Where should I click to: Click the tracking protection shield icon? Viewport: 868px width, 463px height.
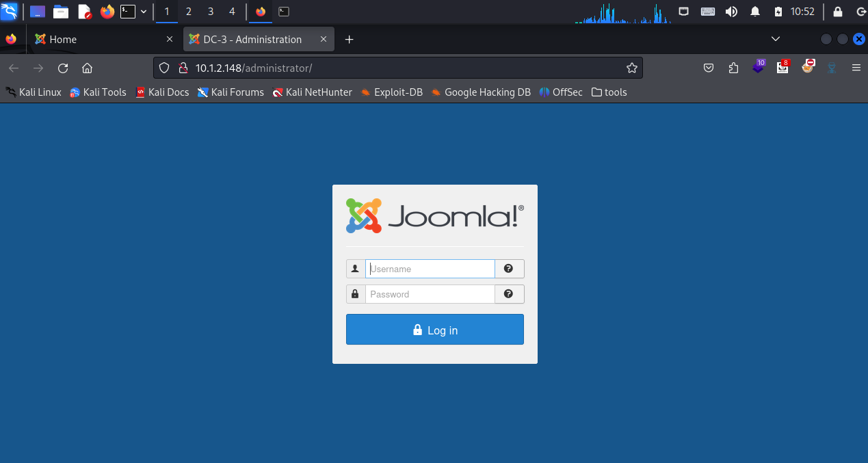[x=163, y=68]
